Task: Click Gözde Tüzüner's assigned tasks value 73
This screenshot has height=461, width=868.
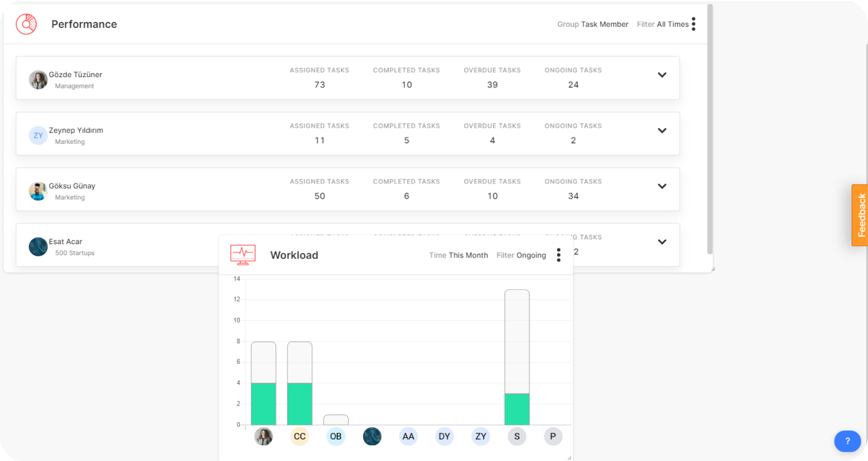Action: coord(320,85)
